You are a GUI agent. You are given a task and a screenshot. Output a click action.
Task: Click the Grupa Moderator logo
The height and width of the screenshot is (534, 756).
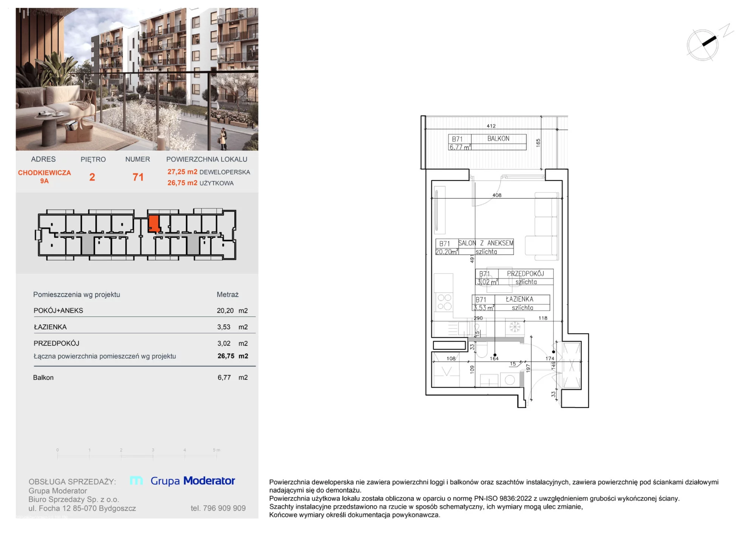pos(183,481)
